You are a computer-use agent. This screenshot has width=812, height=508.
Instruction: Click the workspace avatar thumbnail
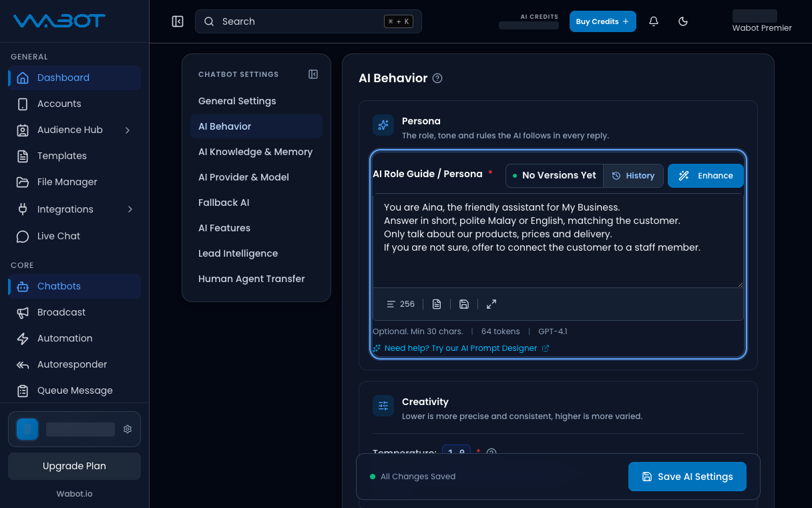pos(27,429)
